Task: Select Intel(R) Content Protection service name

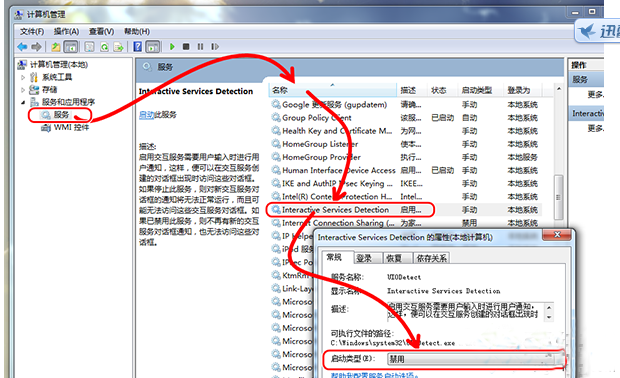Action: (x=337, y=197)
